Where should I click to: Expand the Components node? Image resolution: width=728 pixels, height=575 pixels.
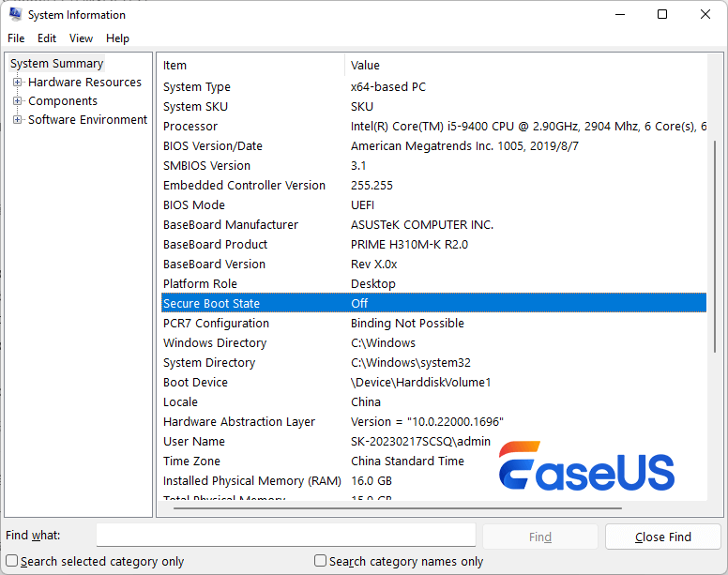(17, 100)
